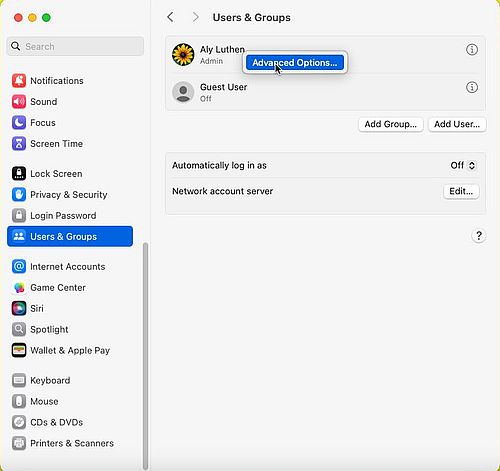Select CDs & DVDs disc icon
The width and height of the screenshot is (500, 471).
click(19, 422)
